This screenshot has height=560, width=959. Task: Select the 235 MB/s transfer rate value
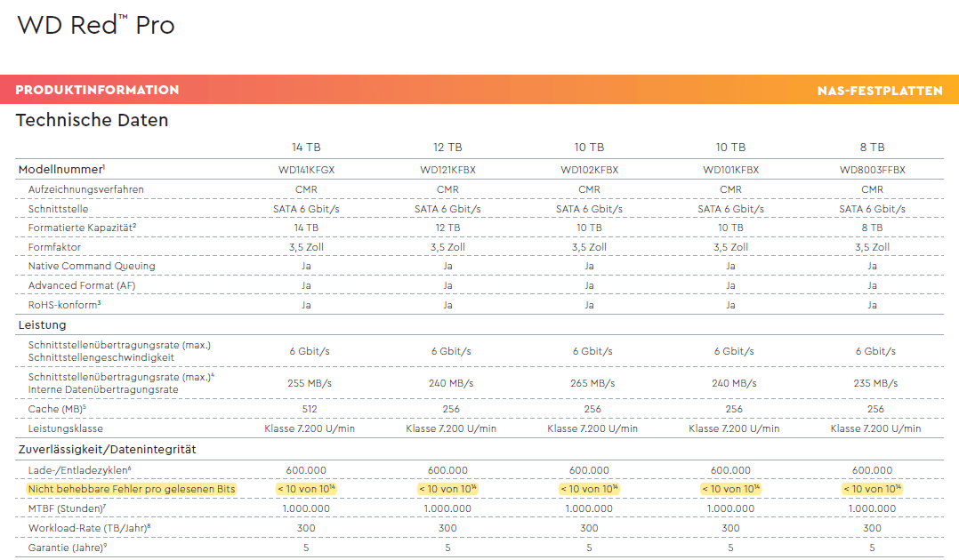click(x=875, y=383)
